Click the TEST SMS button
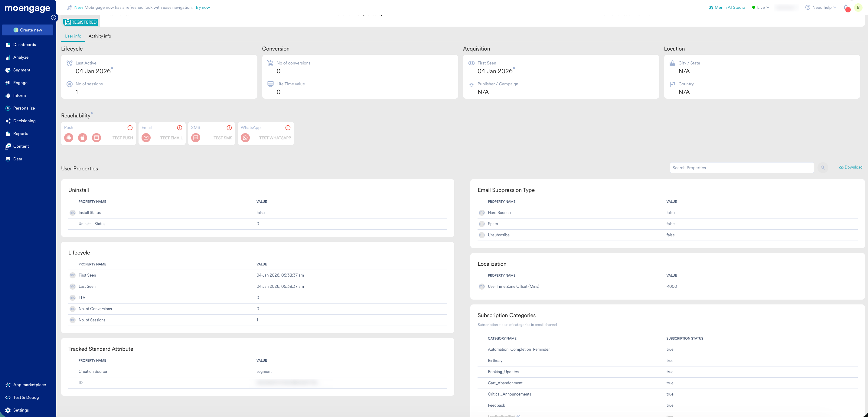The height and width of the screenshot is (417, 868). pos(223,138)
